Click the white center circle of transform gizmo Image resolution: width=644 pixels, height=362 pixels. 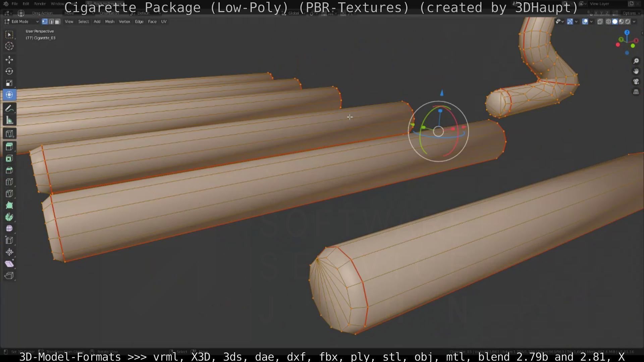(438, 131)
